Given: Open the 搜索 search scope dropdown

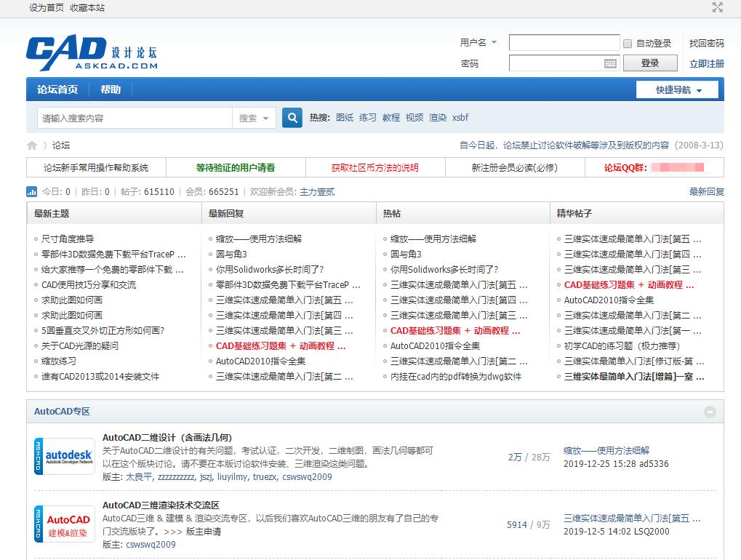Looking at the screenshot, I should (253, 117).
